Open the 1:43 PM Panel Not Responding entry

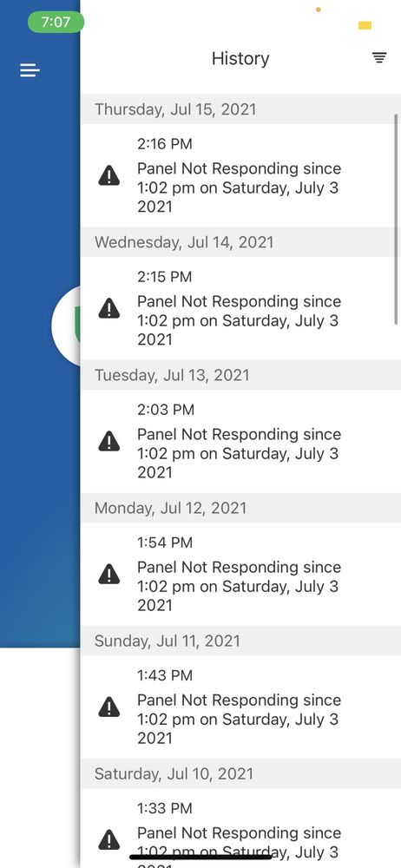tap(241, 707)
